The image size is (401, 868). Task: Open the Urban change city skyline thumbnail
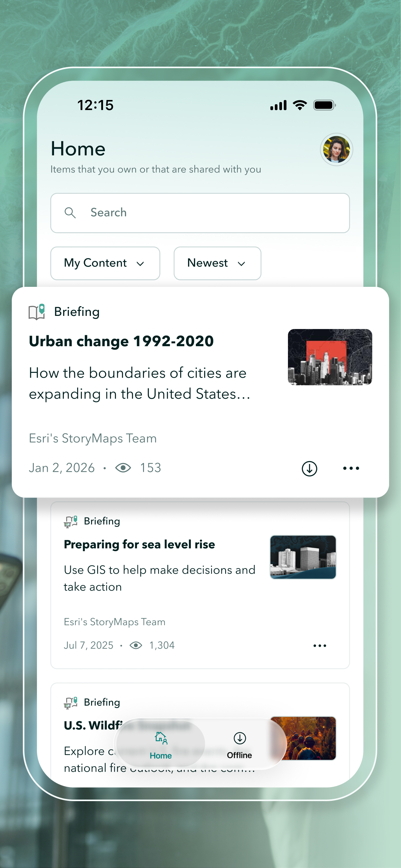(329, 357)
